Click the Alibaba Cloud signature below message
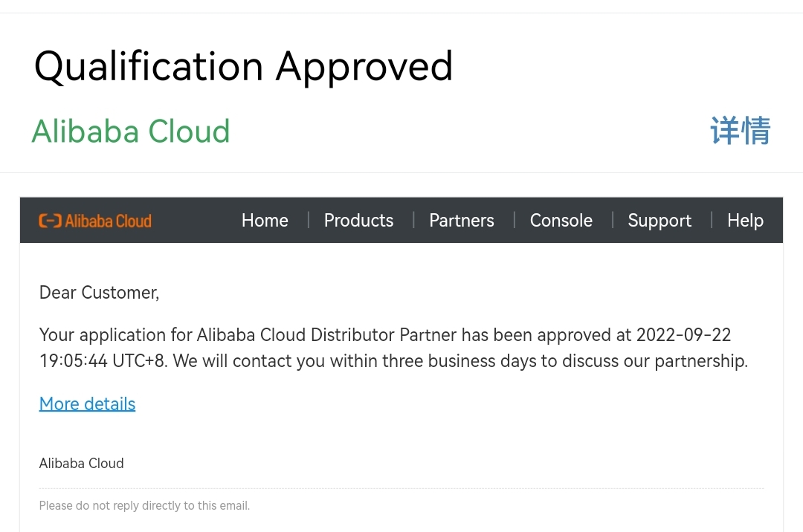The width and height of the screenshot is (803, 532). coord(81,463)
